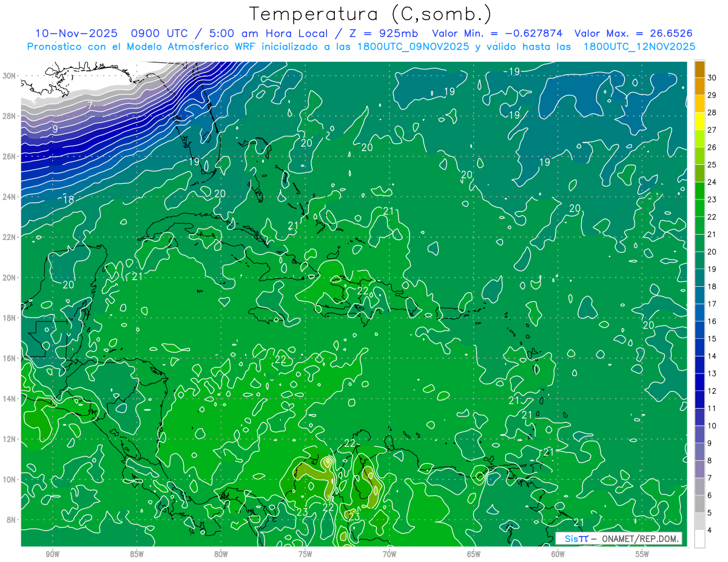The height and width of the screenshot is (562, 728).
Task: Click the '55W' longitude axis label
Action: coord(642,554)
